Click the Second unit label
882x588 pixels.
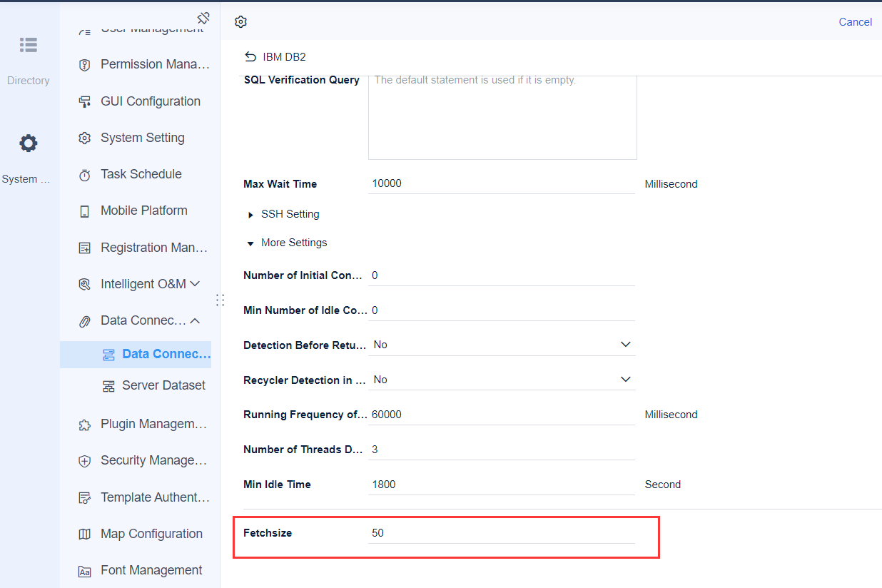coord(663,485)
